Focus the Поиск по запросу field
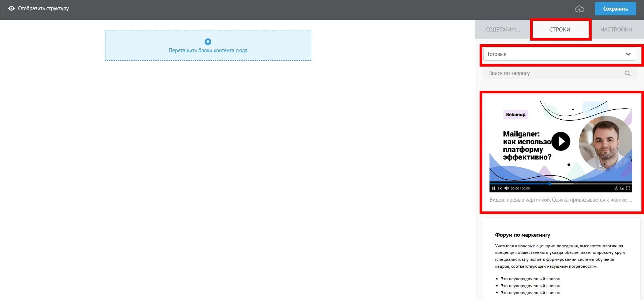 pos(560,73)
